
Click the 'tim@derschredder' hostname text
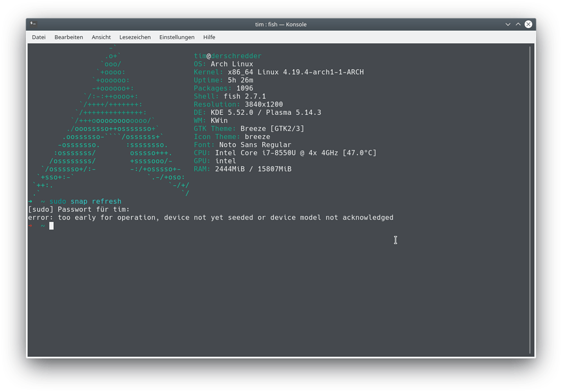click(228, 56)
